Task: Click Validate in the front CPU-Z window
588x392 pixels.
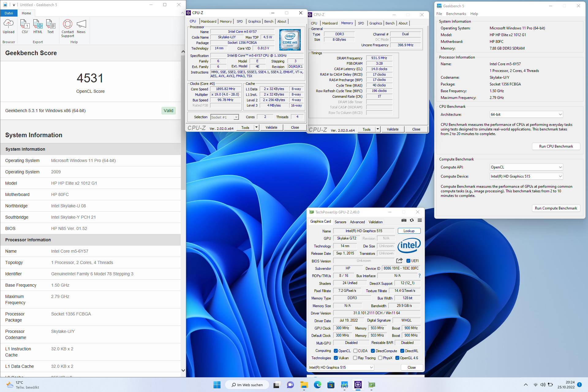Action: 271,127
